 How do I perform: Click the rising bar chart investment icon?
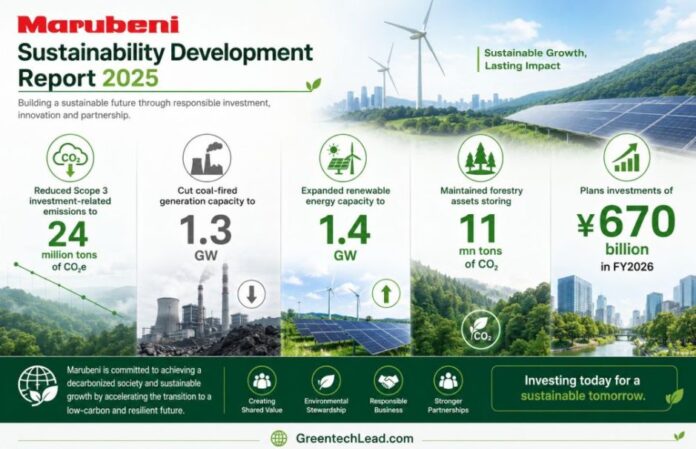627,158
